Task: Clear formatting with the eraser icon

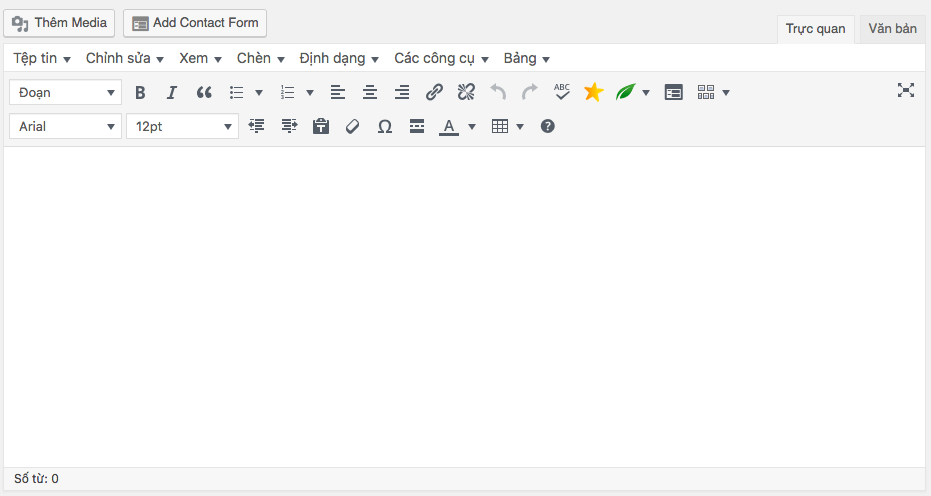Action: coord(353,127)
